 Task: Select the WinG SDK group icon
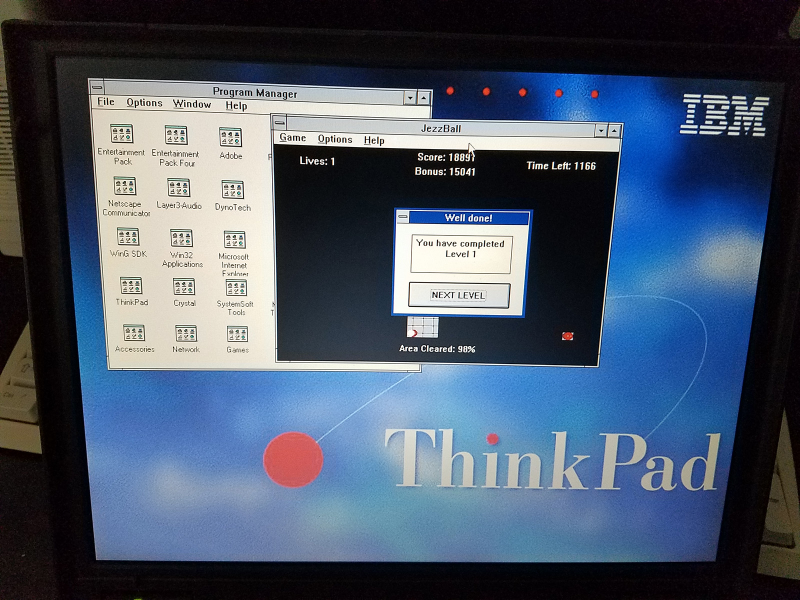[x=128, y=237]
